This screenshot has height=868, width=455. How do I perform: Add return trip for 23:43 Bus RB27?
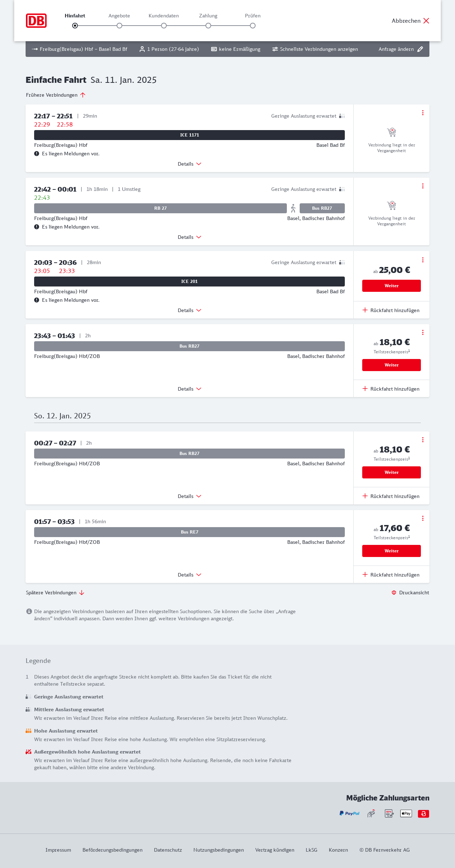pos(391,389)
